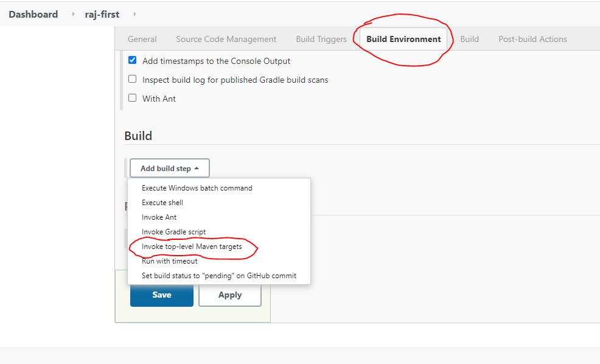600x364 pixels.
Task: Open the Post-build Actions tab
Action: [x=532, y=39]
